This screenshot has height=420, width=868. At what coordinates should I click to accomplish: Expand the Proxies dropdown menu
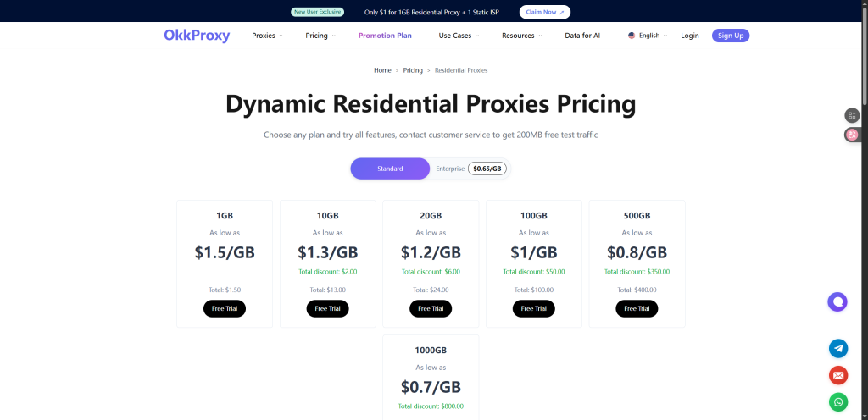267,36
